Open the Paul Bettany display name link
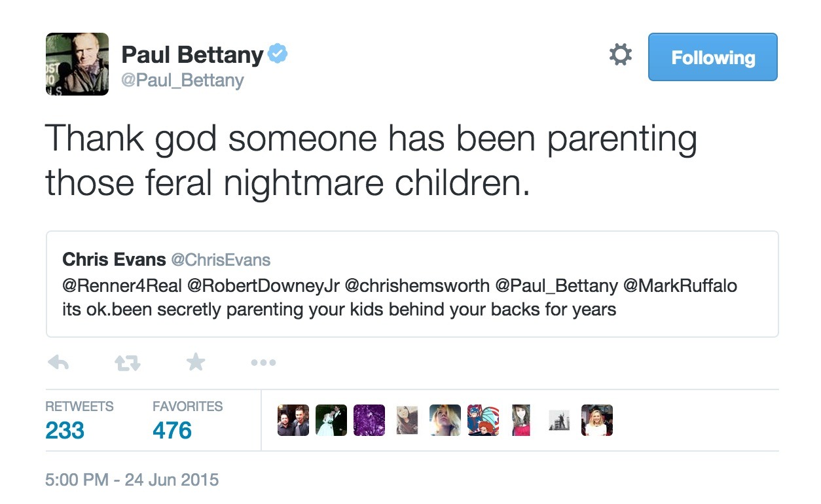 click(192, 55)
